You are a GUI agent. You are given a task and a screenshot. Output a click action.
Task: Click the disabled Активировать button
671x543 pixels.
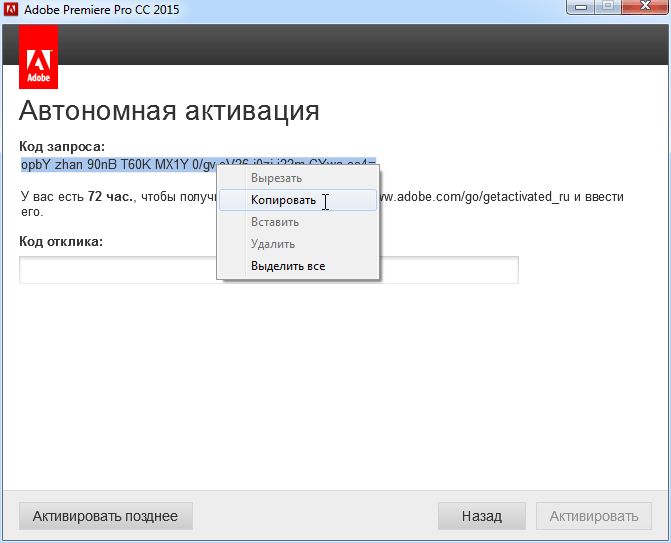click(594, 516)
